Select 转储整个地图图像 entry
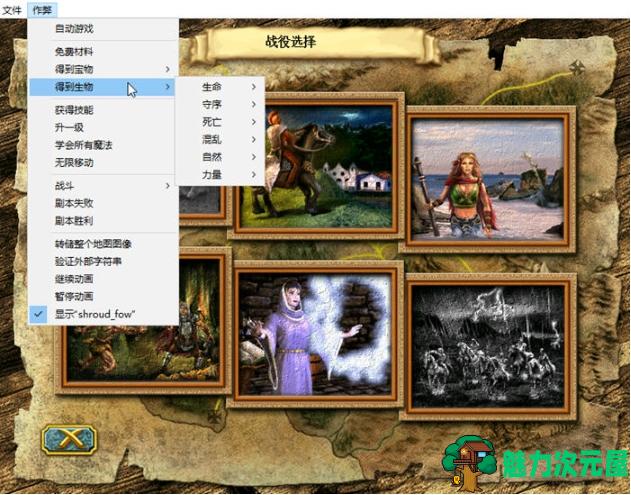The image size is (631, 495). point(104,244)
